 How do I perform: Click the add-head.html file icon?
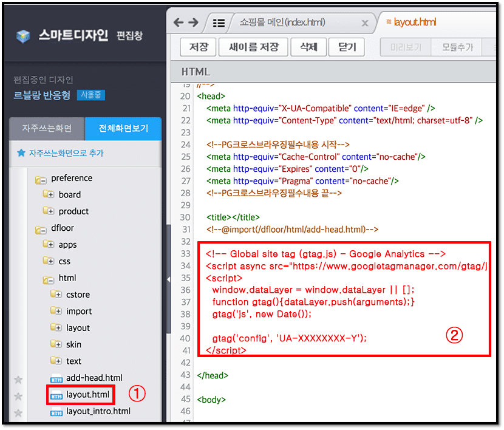pos(56,378)
